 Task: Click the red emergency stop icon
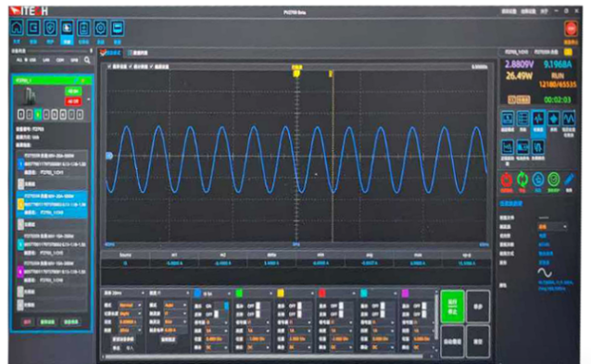point(571,29)
